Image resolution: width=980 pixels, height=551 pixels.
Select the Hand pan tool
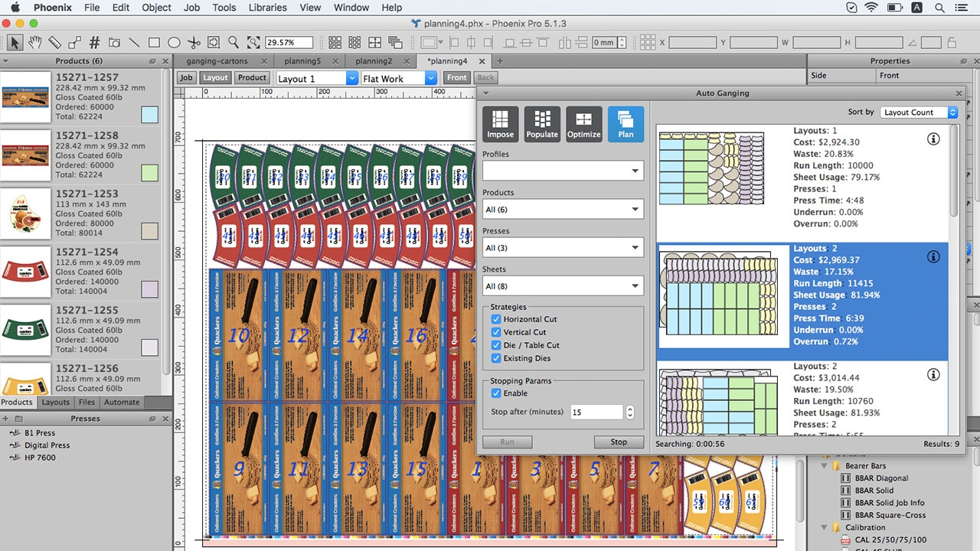pyautogui.click(x=35, y=43)
